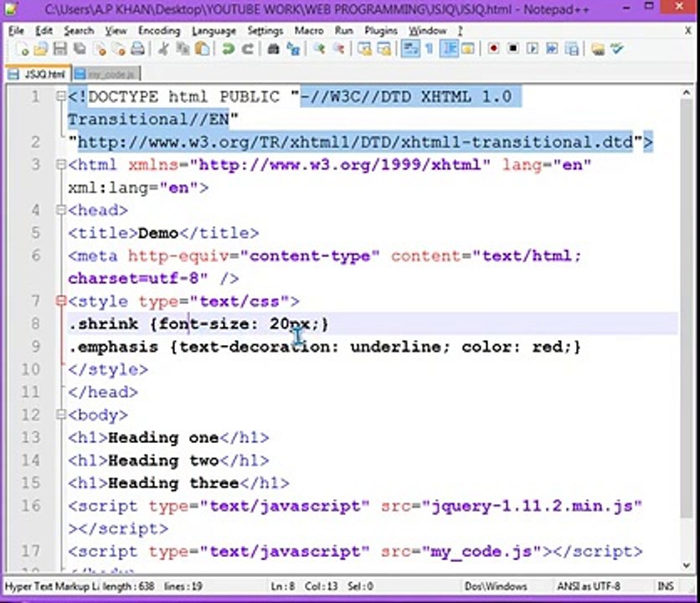
Task: Open the Plugins menu
Action: [x=381, y=31]
